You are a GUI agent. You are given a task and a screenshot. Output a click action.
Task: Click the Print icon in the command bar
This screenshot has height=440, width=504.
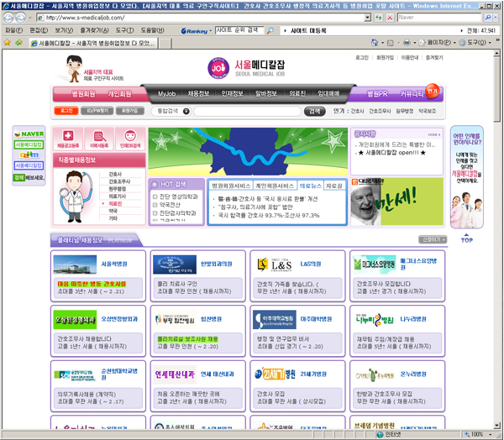407,43
